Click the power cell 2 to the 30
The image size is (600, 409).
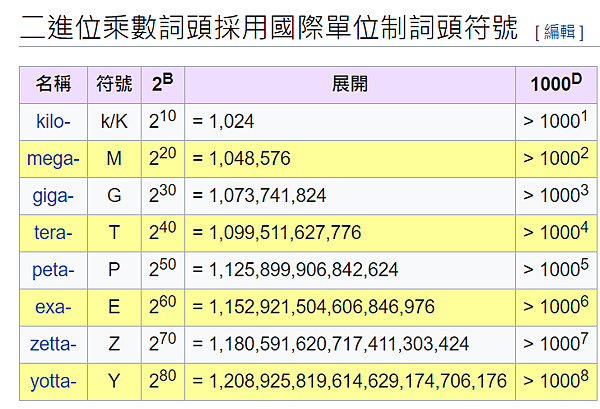tap(163, 196)
